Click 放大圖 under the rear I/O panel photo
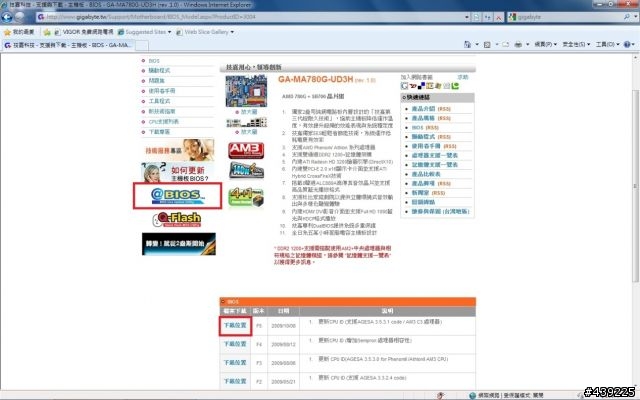The height and width of the screenshot is (400, 640). click(249, 132)
